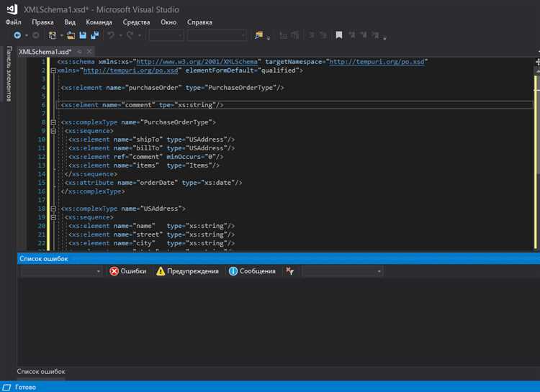The height and width of the screenshot is (392, 540).
Task: Toggle the Ошибки errors filter
Action: pyautogui.click(x=127, y=271)
